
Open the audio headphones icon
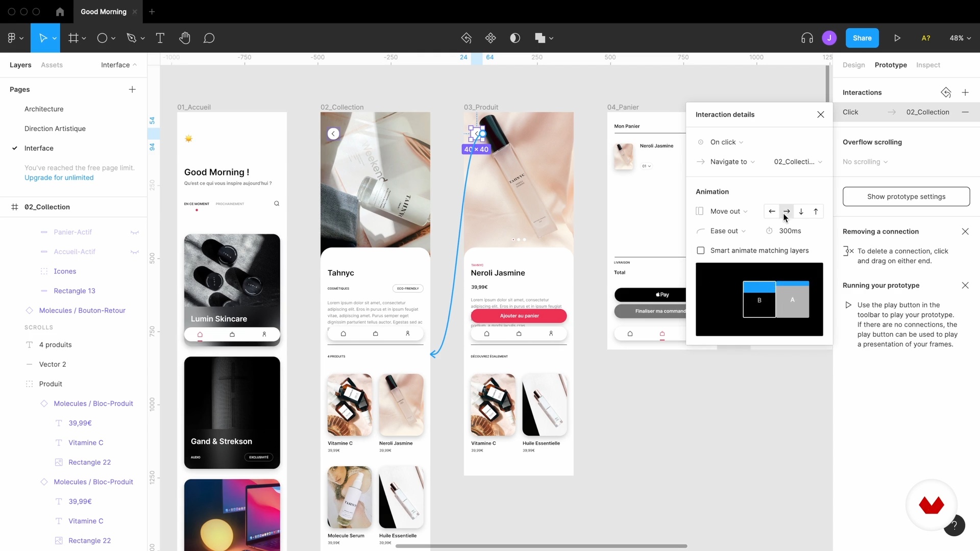(x=807, y=38)
